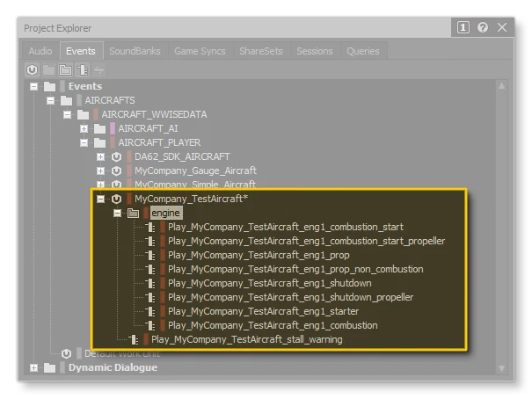This screenshot has width=532, height=399.
Task: Select Play_MyCompany_TestAircraft_eng1_shutdown event
Action: pos(270,283)
